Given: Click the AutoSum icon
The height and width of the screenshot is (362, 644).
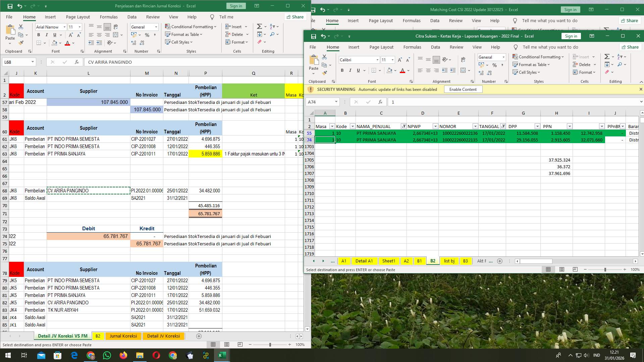Looking at the screenshot, I should point(607,56).
